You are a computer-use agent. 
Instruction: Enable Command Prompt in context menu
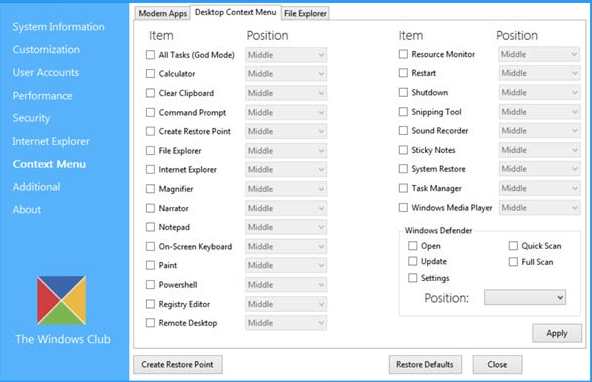[x=150, y=112]
